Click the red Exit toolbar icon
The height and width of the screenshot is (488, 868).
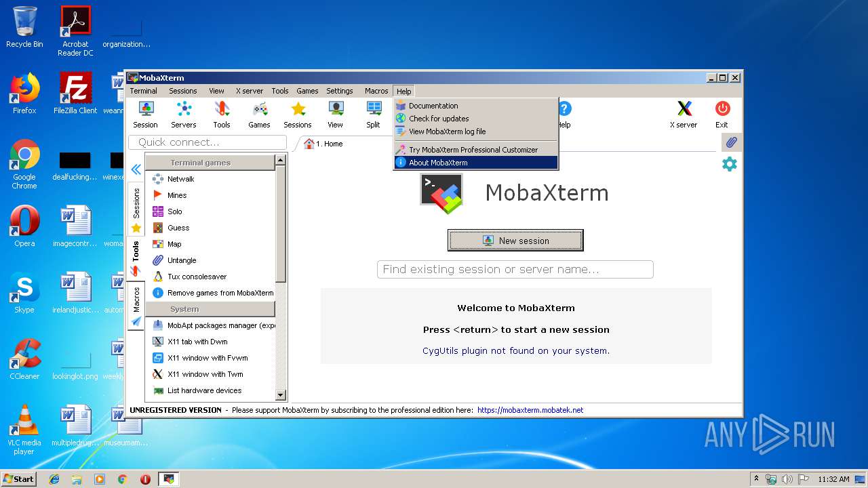coord(722,115)
